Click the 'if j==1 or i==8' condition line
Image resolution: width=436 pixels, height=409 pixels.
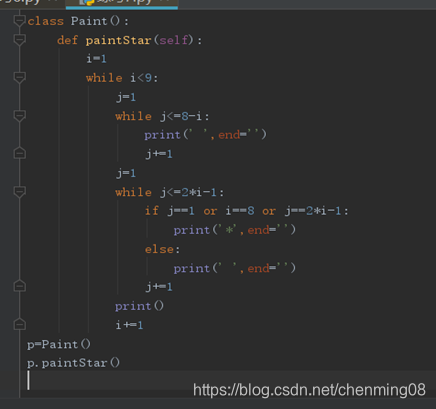(246, 211)
